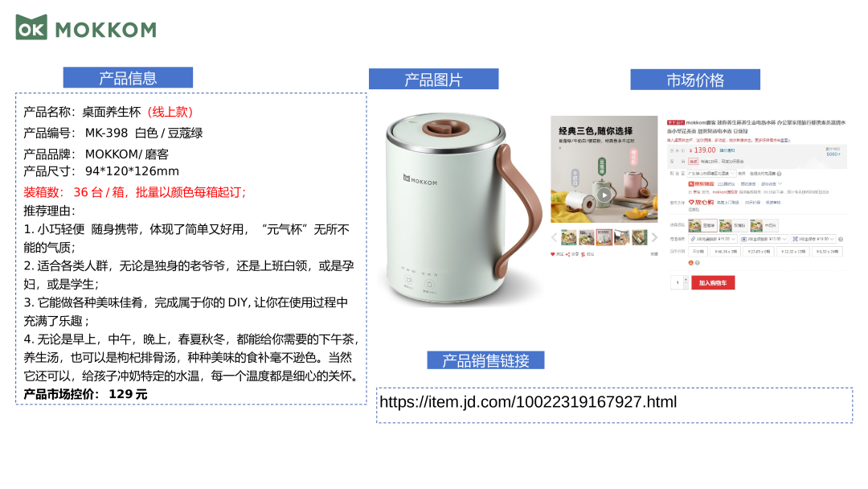Select the 不分期 installment option
Viewport: 868px width, 489px height.
point(698,252)
